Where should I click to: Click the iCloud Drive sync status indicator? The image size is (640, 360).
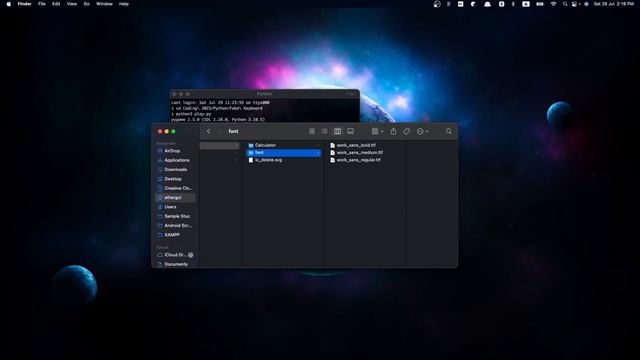point(191,255)
